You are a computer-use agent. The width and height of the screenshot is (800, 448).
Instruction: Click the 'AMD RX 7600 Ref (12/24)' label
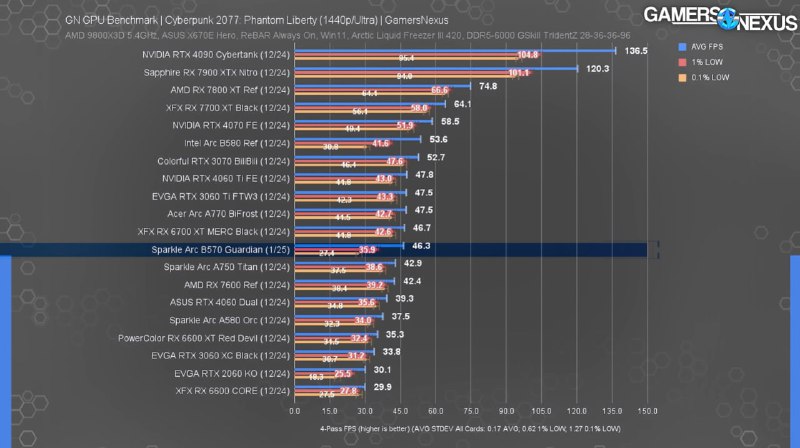[237, 285]
